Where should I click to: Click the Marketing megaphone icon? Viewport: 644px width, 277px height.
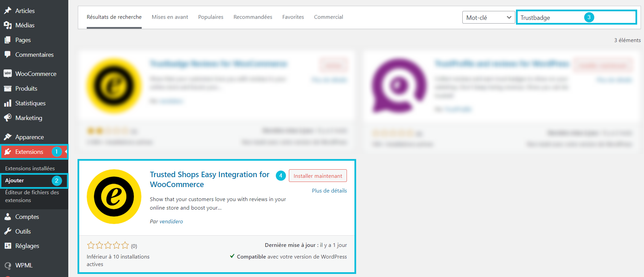pos(8,118)
